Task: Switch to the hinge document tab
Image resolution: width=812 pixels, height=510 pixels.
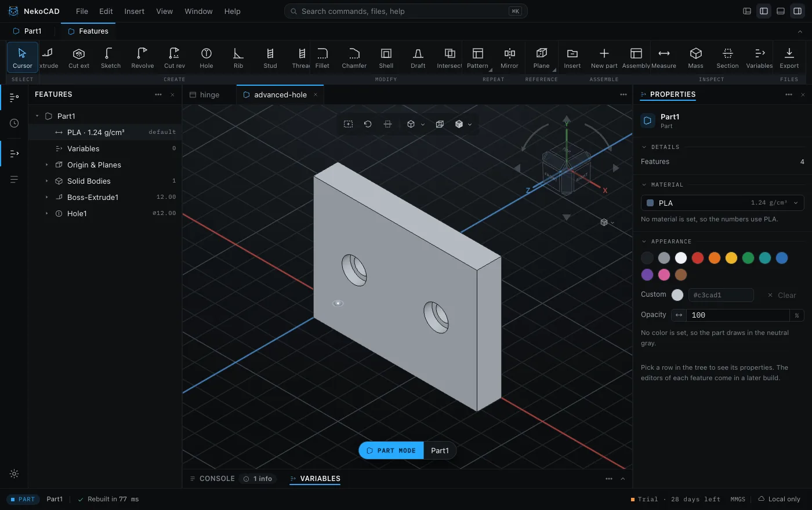Action: coord(209,94)
